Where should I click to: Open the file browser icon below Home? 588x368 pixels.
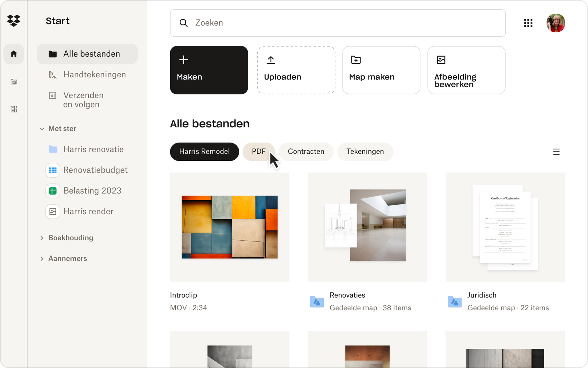pyautogui.click(x=14, y=82)
